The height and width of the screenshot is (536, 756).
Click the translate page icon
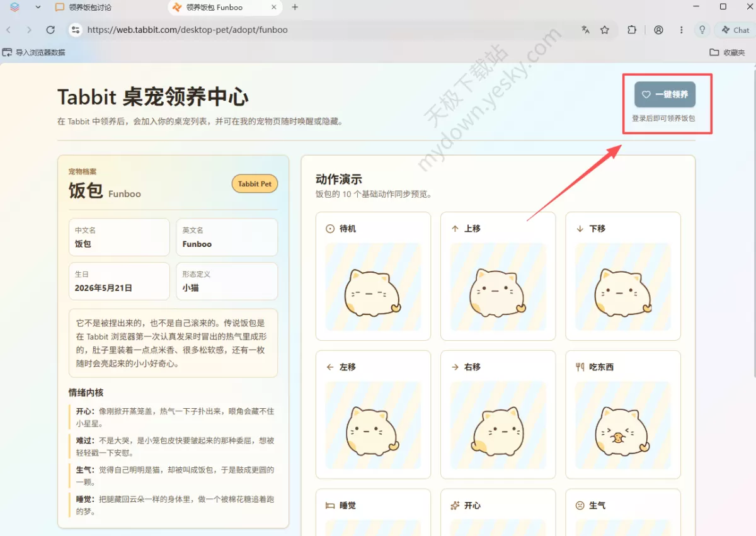tap(586, 30)
